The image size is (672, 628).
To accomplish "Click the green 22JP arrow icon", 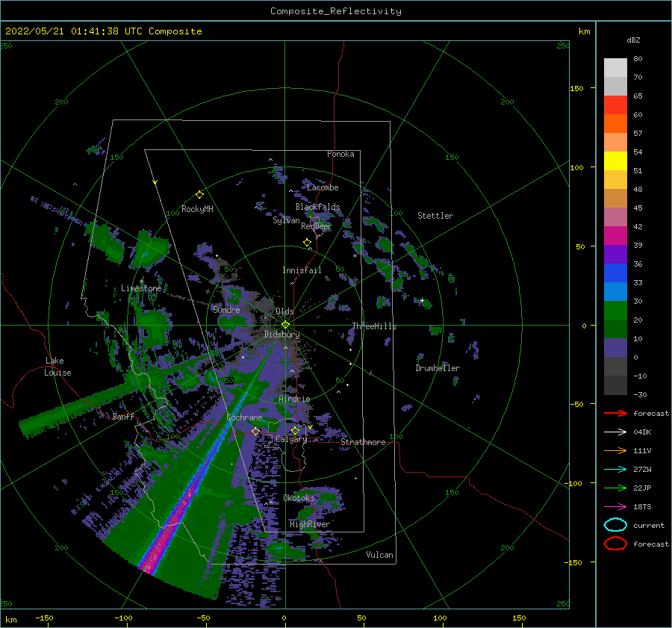I will pos(615,488).
